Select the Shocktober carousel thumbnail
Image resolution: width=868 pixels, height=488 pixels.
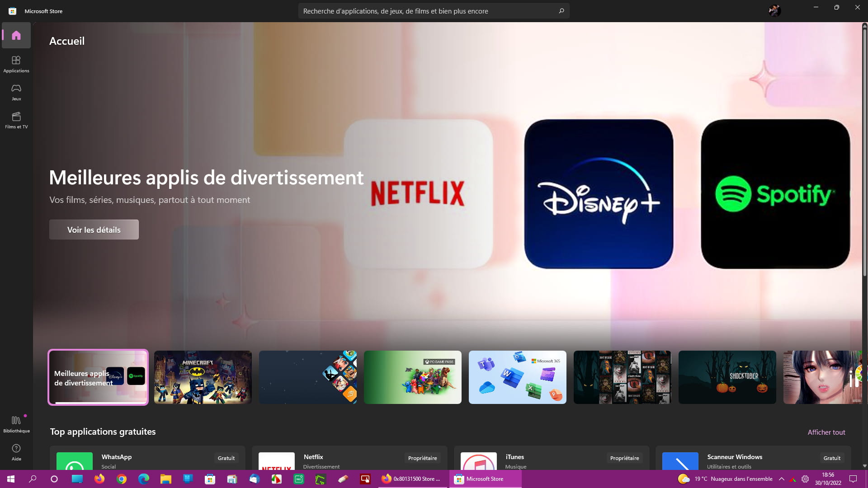pyautogui.click(x=727, y=377)
